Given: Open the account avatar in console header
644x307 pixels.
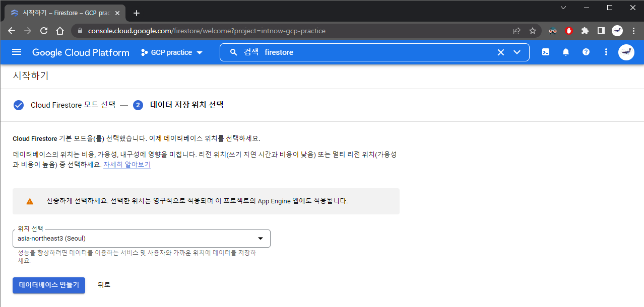Looking at the screenshot, I should click(626, 52).
